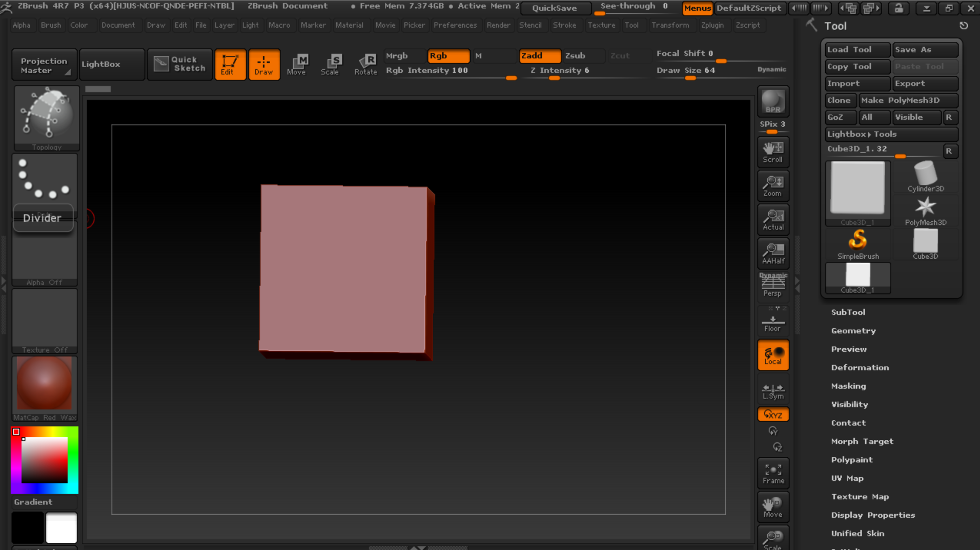This screenshot has width=980, height=550.
Task: Toggle the Persp perspective view
Action: 773,285
